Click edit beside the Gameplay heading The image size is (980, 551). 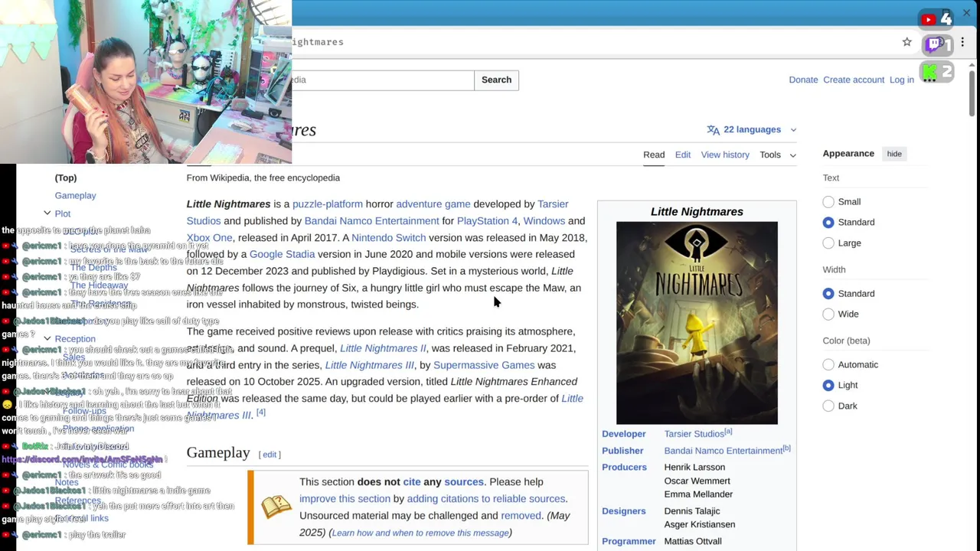[269, 455]
